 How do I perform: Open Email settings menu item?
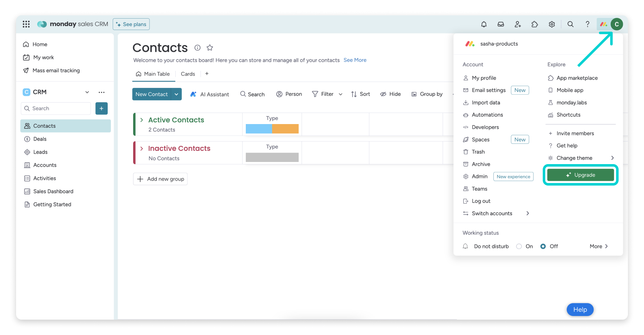(x=484, y=90)
